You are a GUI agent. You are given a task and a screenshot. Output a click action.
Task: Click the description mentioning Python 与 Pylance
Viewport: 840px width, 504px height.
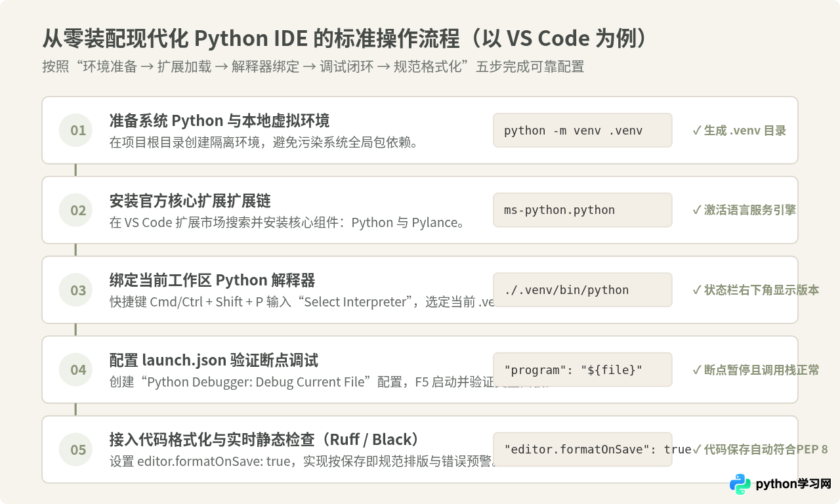coord(287,222)
